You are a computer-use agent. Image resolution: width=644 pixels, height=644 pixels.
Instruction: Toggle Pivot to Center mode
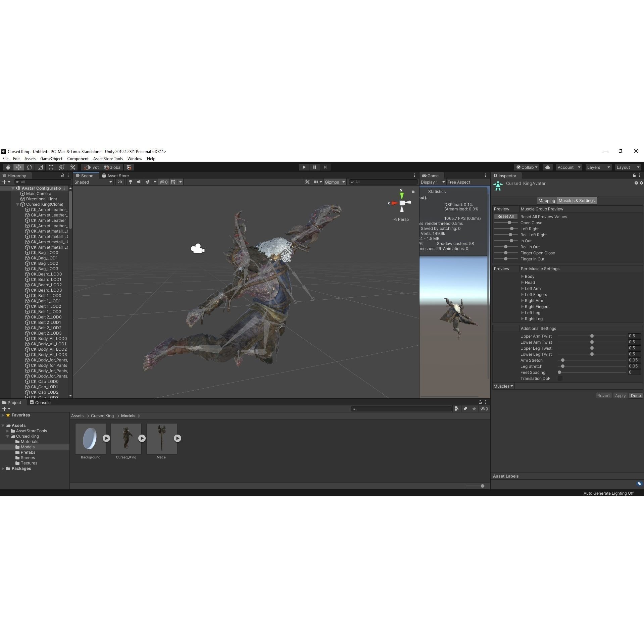[x=91, y=167]
